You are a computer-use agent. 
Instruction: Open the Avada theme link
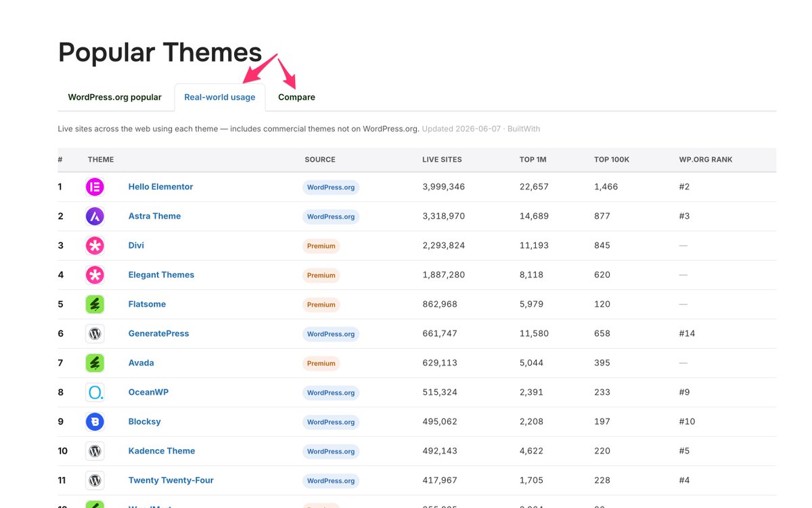coord(141,363)
